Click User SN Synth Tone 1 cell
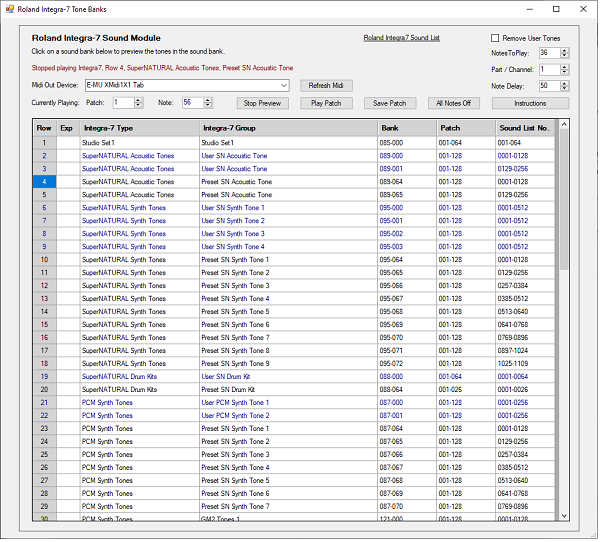Screen dimensions: 600x542 tap(289, 208)
